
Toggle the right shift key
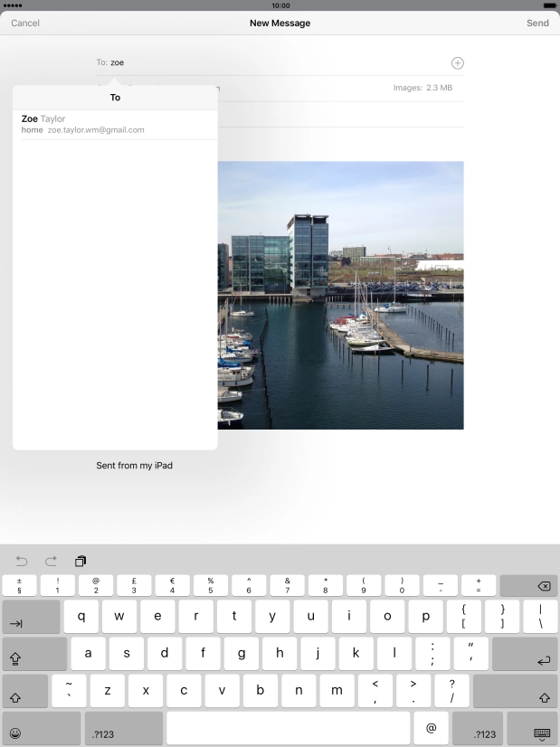[515, 692]
